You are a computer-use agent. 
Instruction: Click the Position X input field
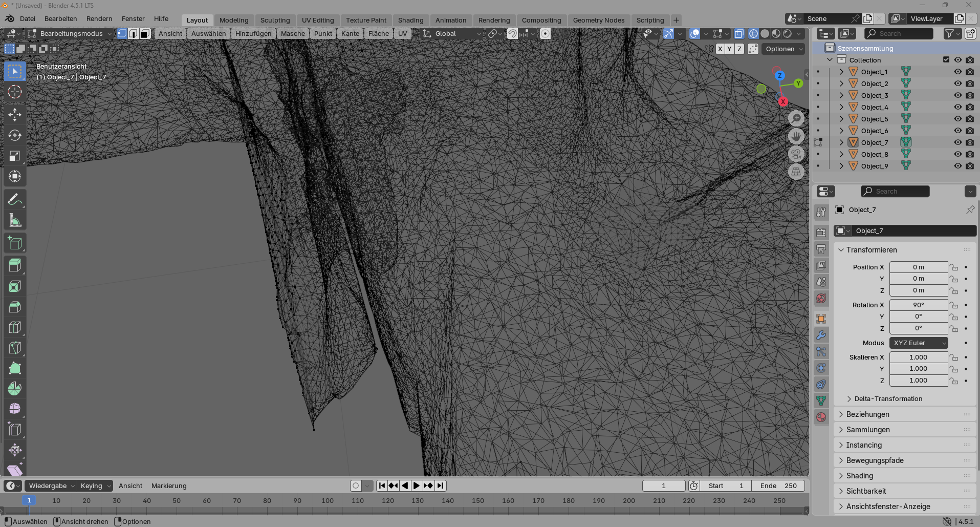point(918,267)
